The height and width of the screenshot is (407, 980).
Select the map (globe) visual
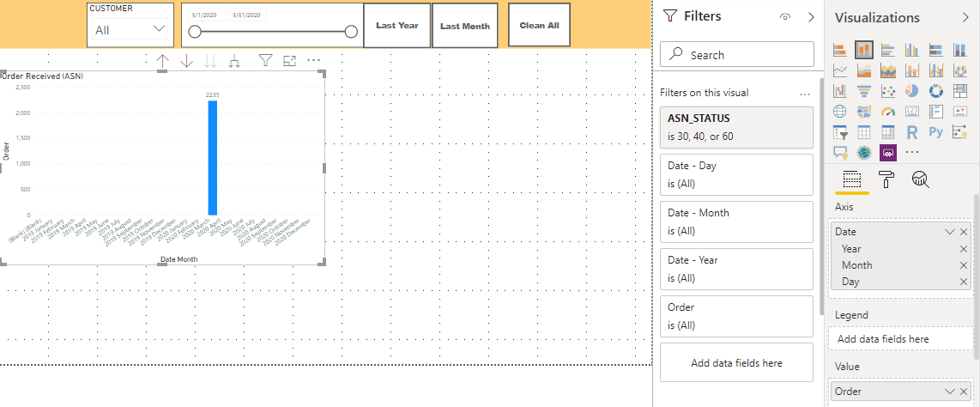(841, 112)
